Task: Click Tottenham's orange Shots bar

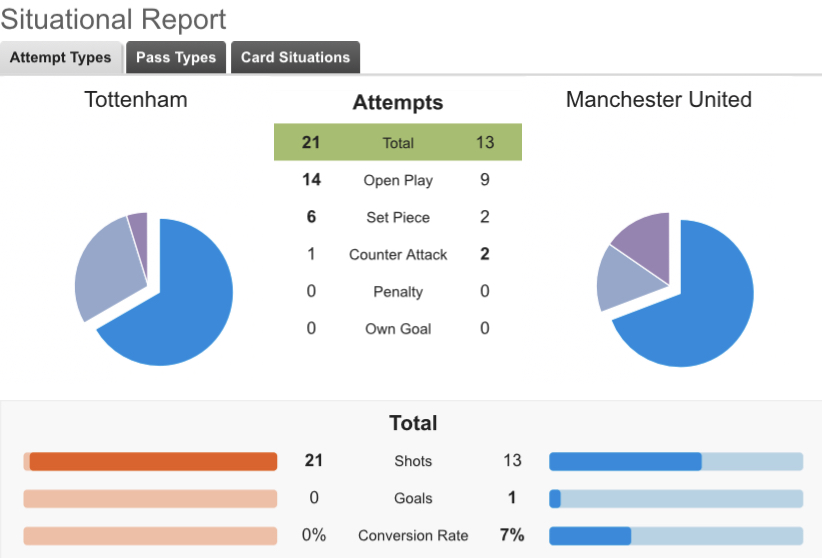Action: 153,461
